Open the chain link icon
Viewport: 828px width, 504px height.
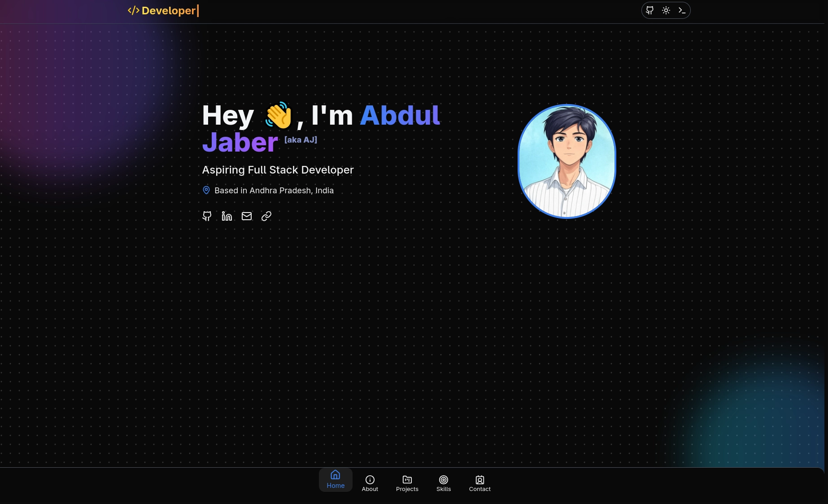point(266,216)
